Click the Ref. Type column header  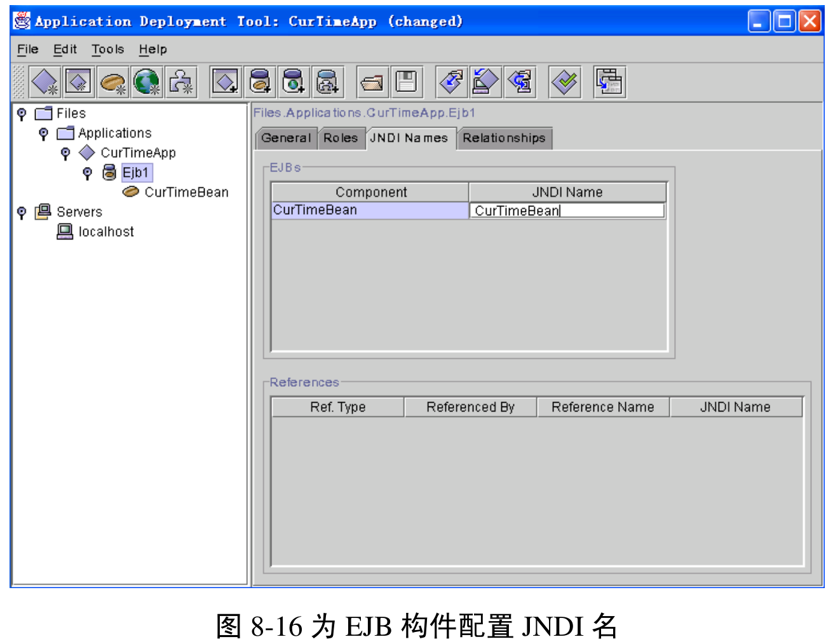tap(338, 407)
